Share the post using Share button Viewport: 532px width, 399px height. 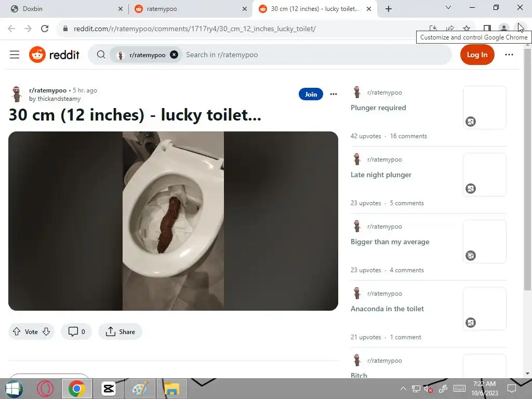coord(120,331)
